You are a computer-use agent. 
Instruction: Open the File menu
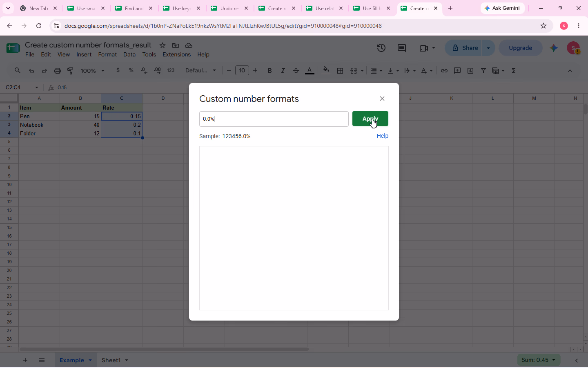pyautogui.click(x=30, y=54)
